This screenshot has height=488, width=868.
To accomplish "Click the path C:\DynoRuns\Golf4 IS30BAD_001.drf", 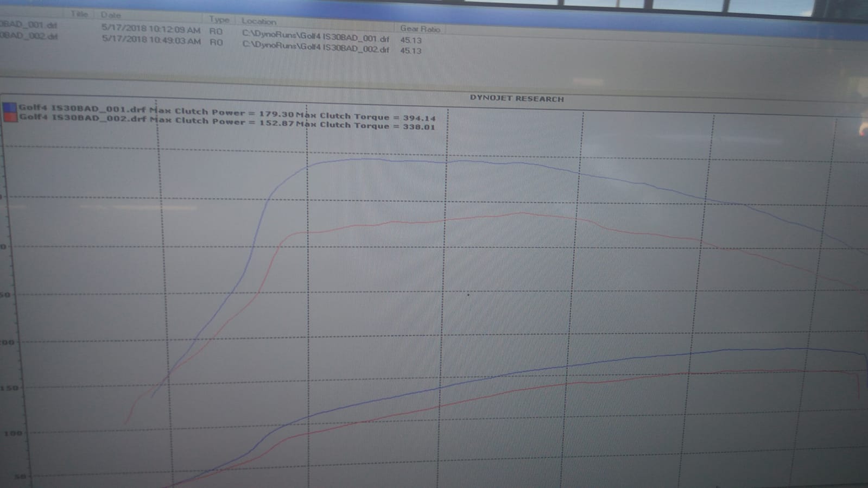I will click(x=315, y=37).
